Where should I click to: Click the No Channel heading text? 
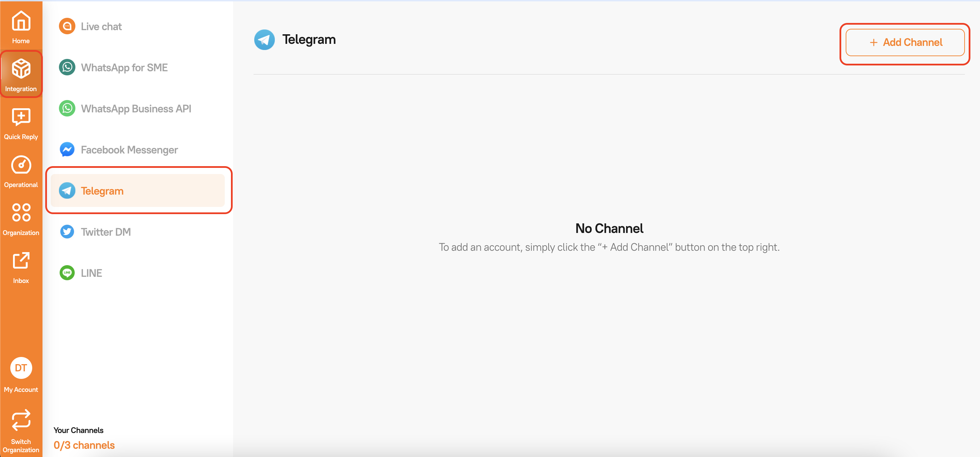click(x=609, y=228)
